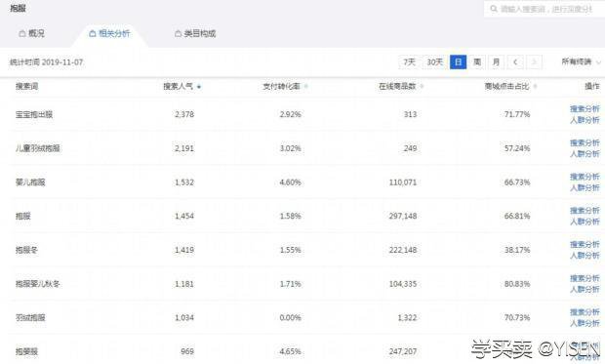
Task: Click the date text 2019-11-07
Action: (x=62, y=62)
